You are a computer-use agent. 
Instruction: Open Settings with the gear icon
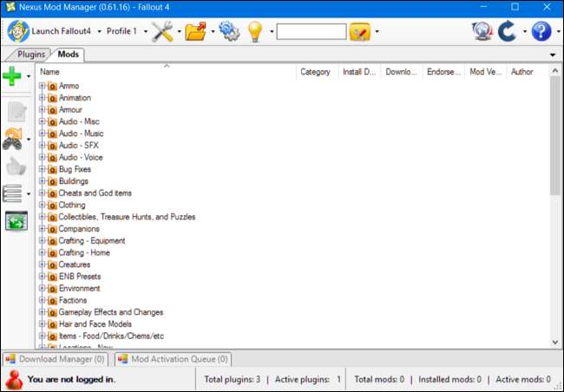coord(229,32)
